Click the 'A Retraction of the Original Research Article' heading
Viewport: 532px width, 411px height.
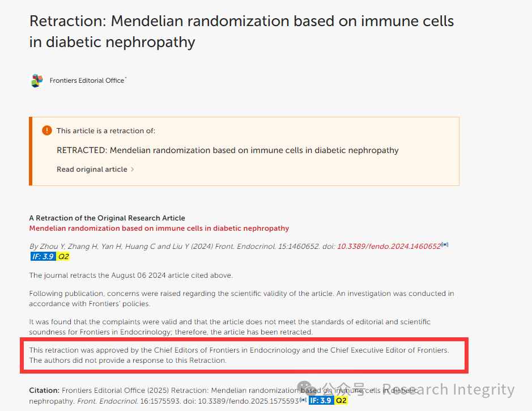tap(107, 218)
